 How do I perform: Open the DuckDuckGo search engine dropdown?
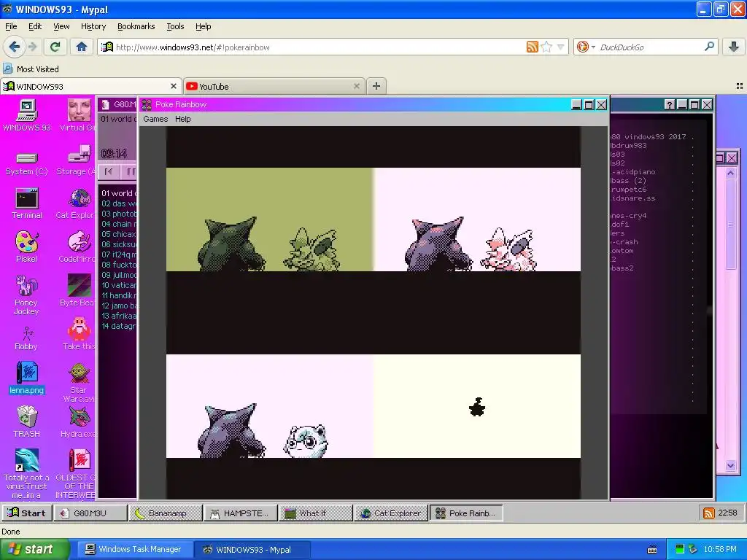[x=585, y=47]
